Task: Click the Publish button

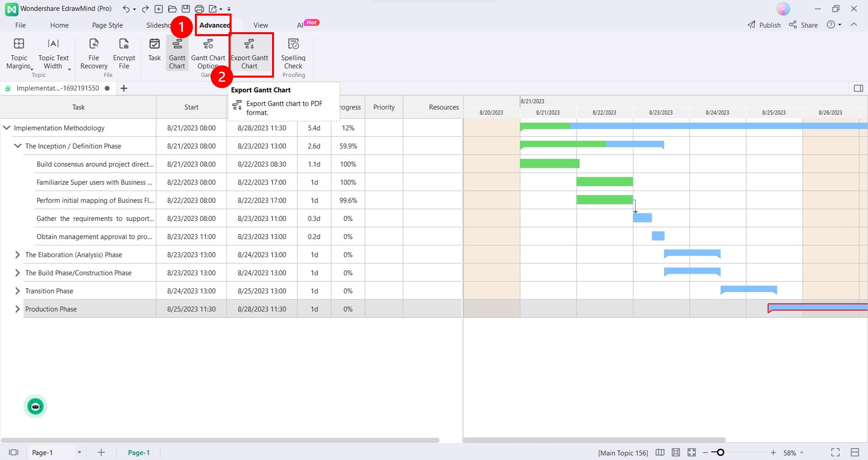Action: point(764,25)
